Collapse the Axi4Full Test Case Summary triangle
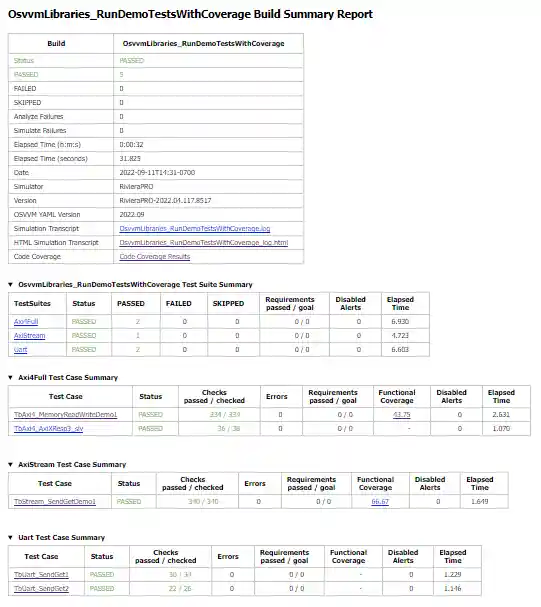The height and width of the screenshot is (607, 541). click(x=10, y=377)
